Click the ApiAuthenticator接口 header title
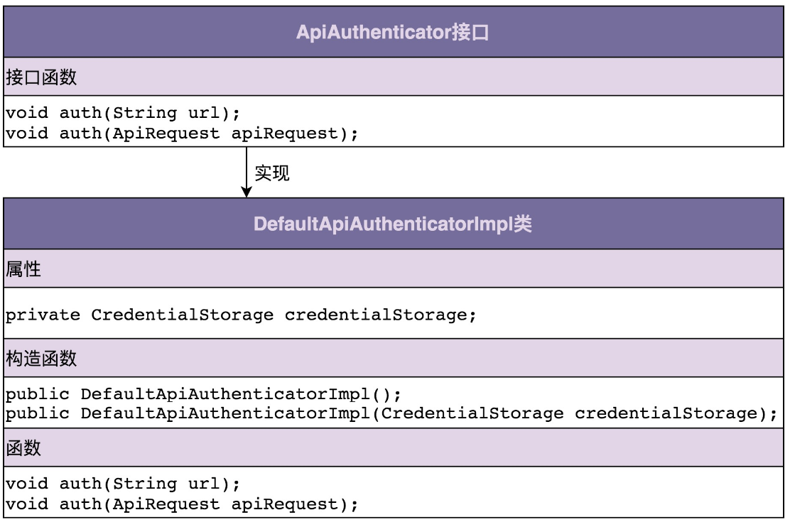Image resolution: width=795 pixels, height=532 pixels. pos(393,33)
